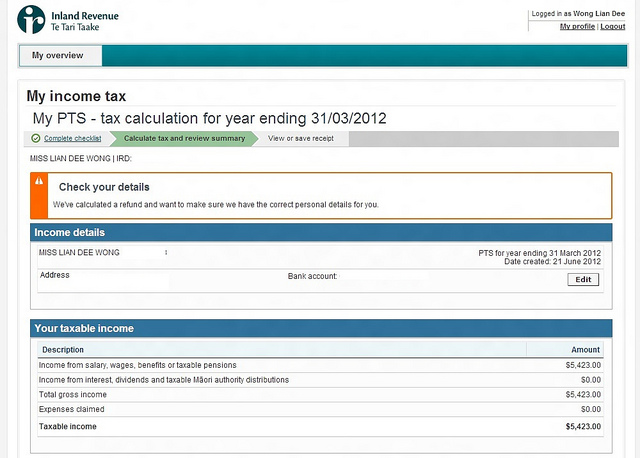This screenshot has width=640, height=458.
Task: Click the Check your details heading
Action: pos(104,187)
